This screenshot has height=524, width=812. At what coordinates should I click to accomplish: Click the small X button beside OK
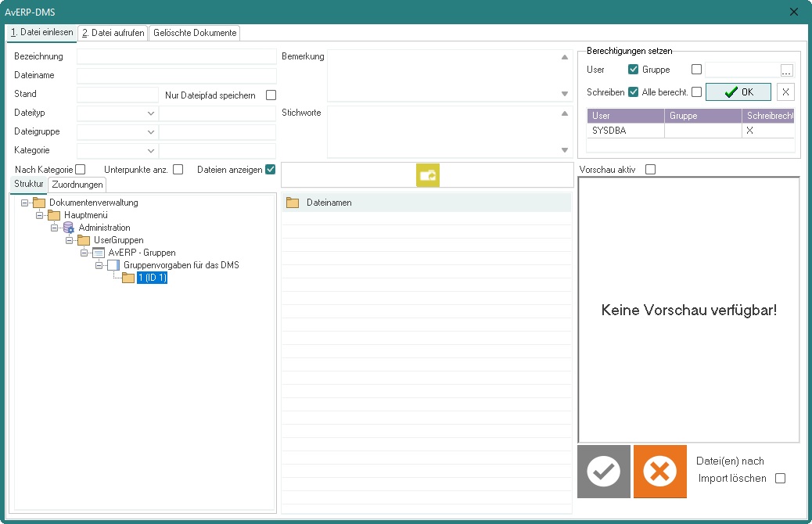click(786, 92)
